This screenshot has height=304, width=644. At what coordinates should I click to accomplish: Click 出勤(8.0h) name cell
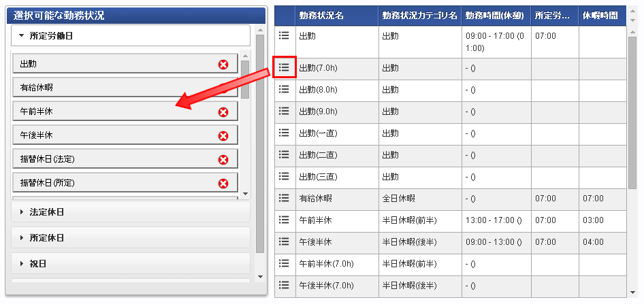coord(337,90)
